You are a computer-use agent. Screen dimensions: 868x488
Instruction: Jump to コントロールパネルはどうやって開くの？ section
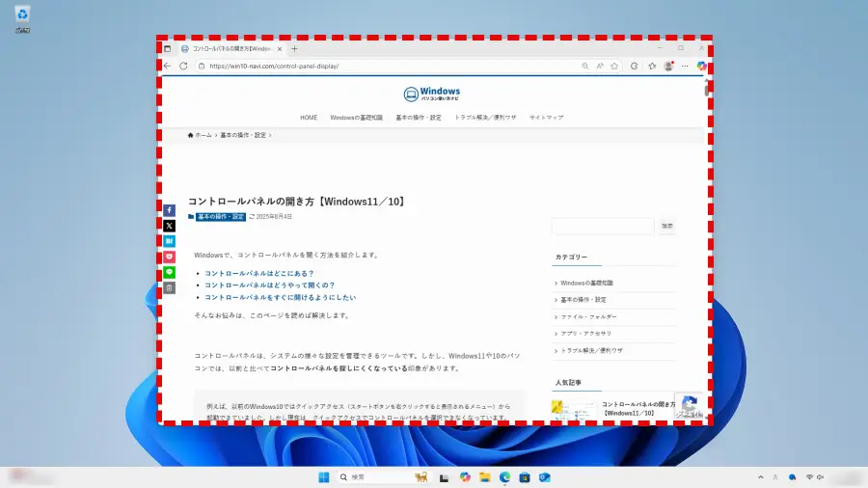(x=270, y=285)
